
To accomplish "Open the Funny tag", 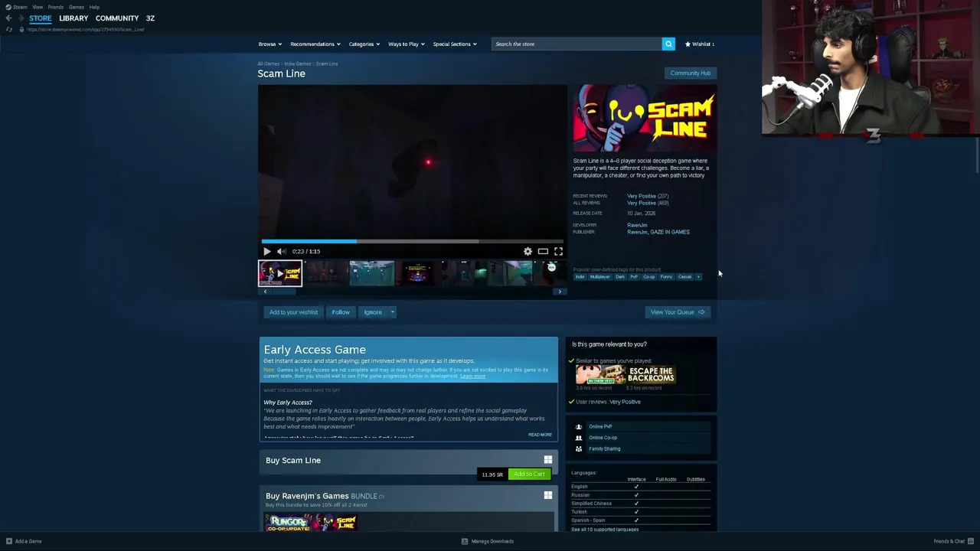I will (666, 277).
